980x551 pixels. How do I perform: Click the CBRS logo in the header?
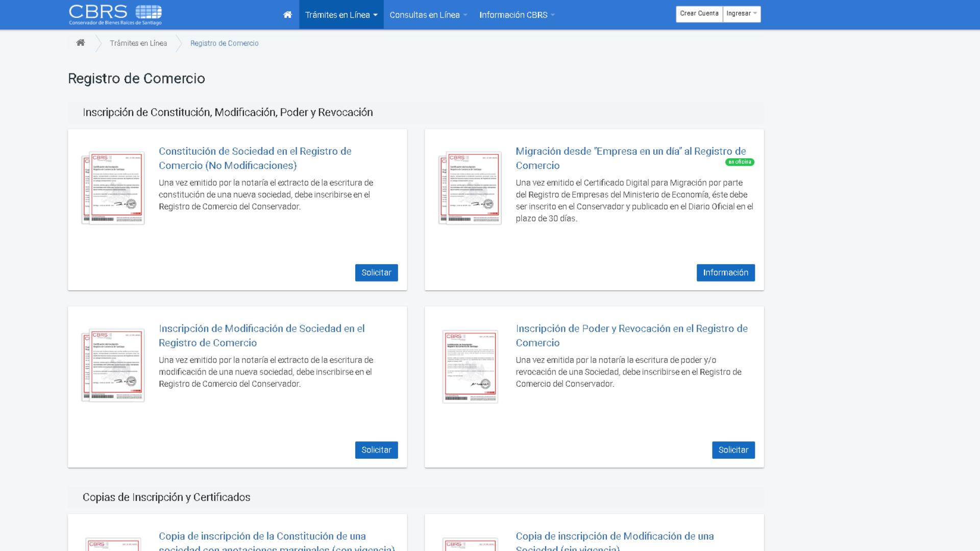[x=115, y=15]
